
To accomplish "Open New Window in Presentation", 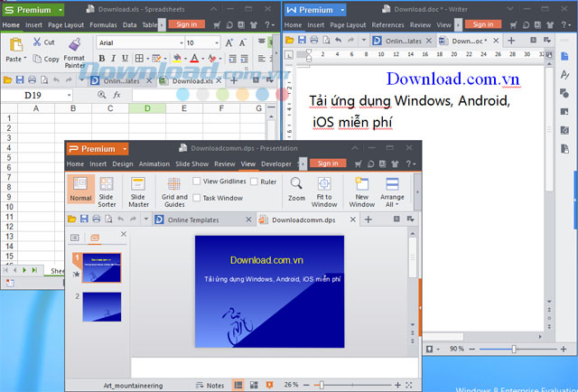I will coord(362,191).
